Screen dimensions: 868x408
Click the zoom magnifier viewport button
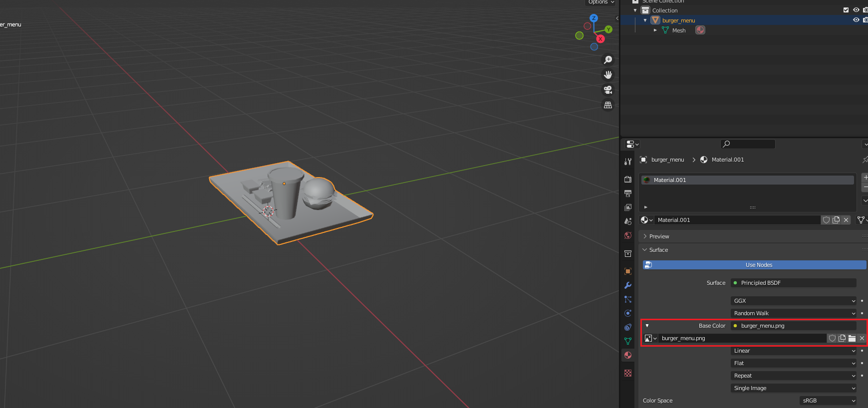608,60
